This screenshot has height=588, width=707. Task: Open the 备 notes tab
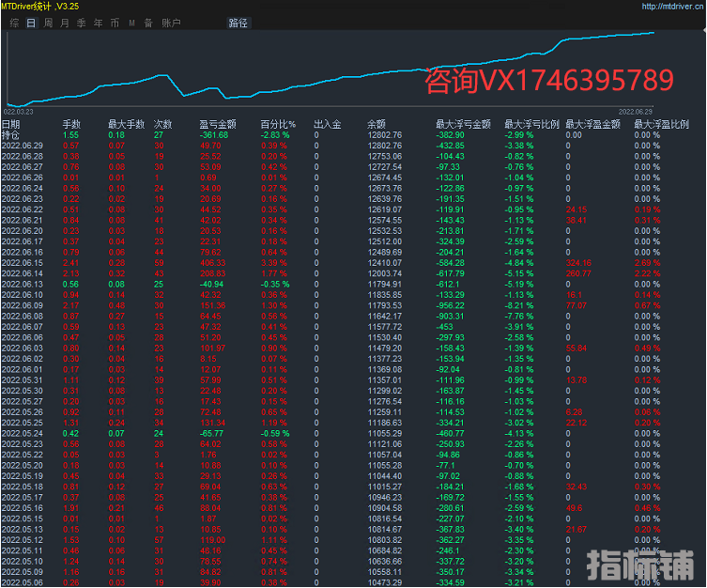coord(147,22)
